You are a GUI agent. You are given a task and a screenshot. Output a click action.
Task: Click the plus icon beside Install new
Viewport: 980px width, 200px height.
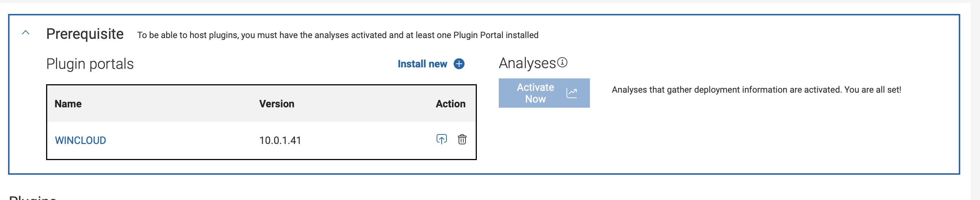tap(459, 64)
